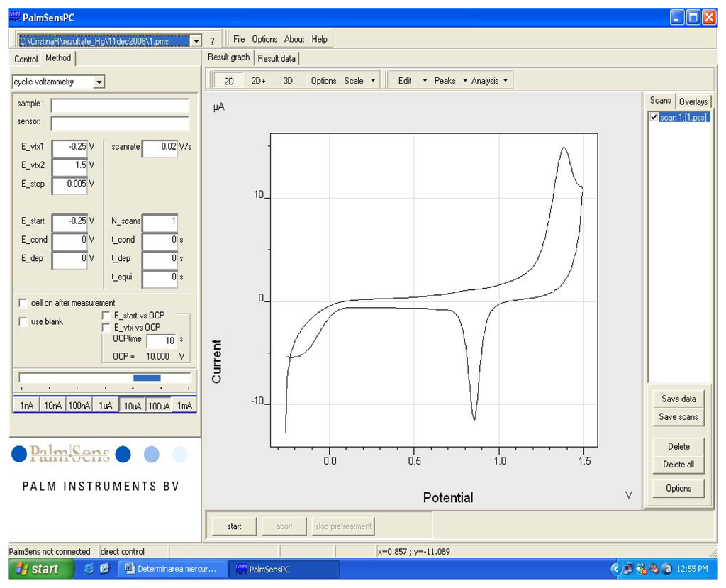
Task: Switch graph to 3D view
Action: (288, 81)
